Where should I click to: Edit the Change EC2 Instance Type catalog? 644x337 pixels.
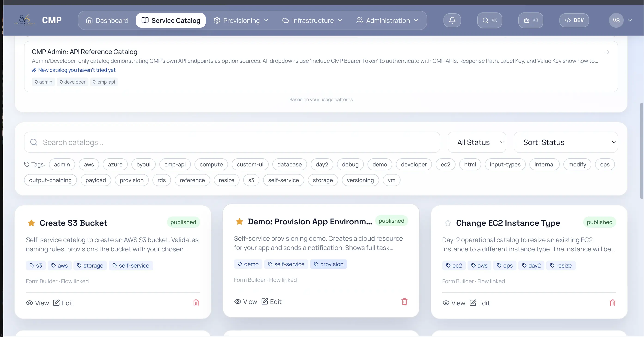[x=480, y=303]
